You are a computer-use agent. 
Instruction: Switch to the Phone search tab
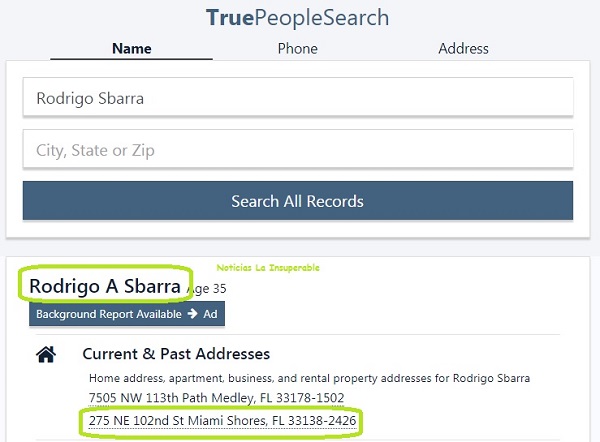[x=297, y=49]
